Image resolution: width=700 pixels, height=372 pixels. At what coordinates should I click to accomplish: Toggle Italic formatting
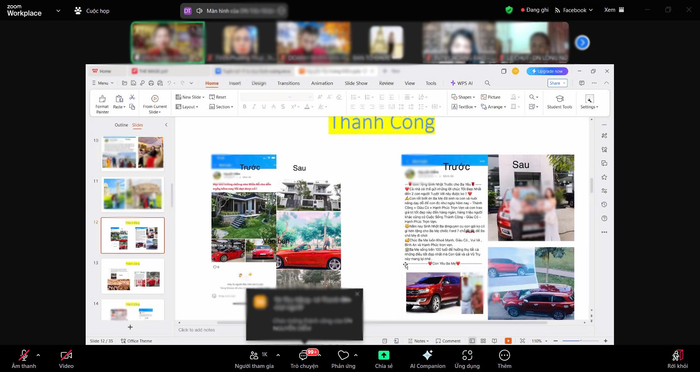254,107
